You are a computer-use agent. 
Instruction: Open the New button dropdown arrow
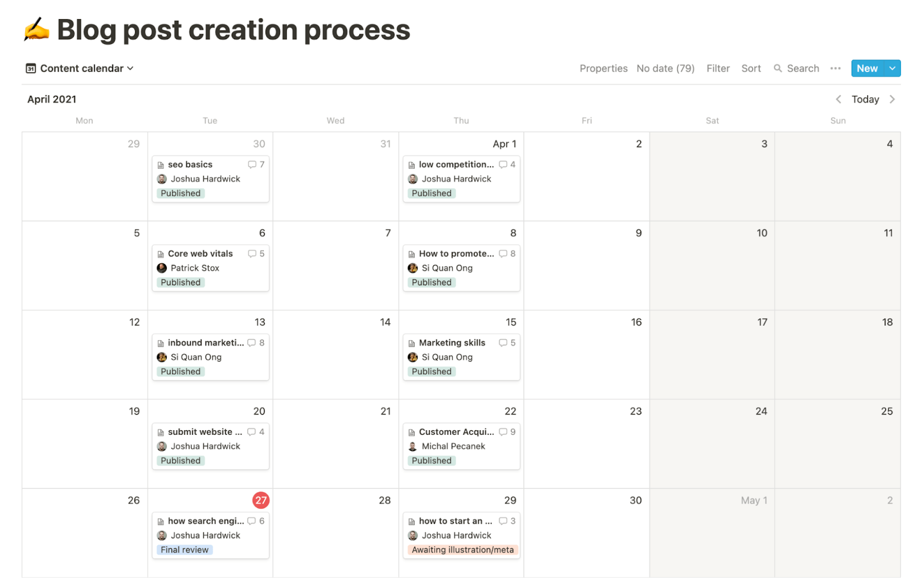(892, 68)
